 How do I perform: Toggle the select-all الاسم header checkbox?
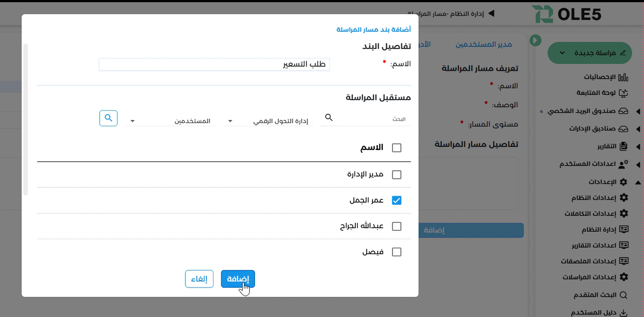[x=397, y=148]
